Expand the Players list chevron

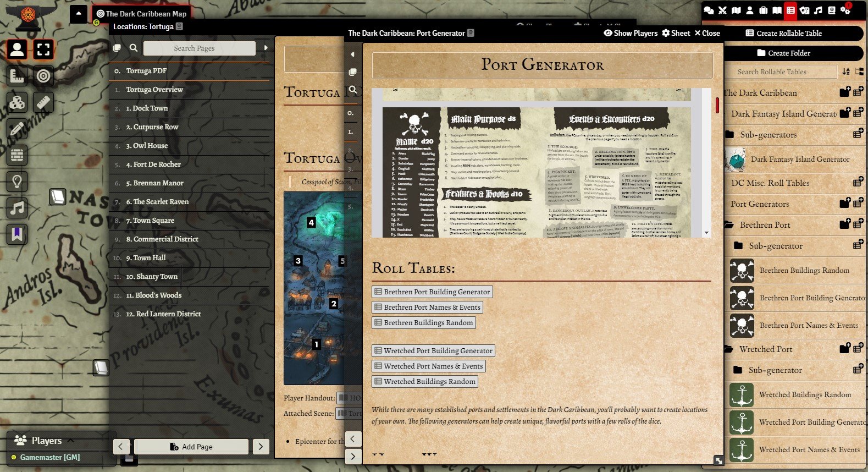(70, 440)
